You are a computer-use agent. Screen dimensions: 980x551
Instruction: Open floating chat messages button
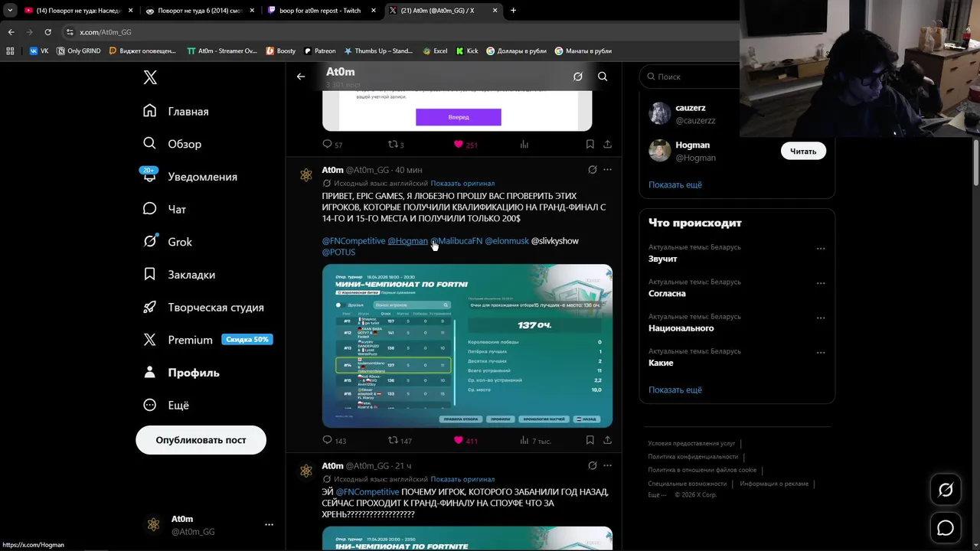click(946, 528)
